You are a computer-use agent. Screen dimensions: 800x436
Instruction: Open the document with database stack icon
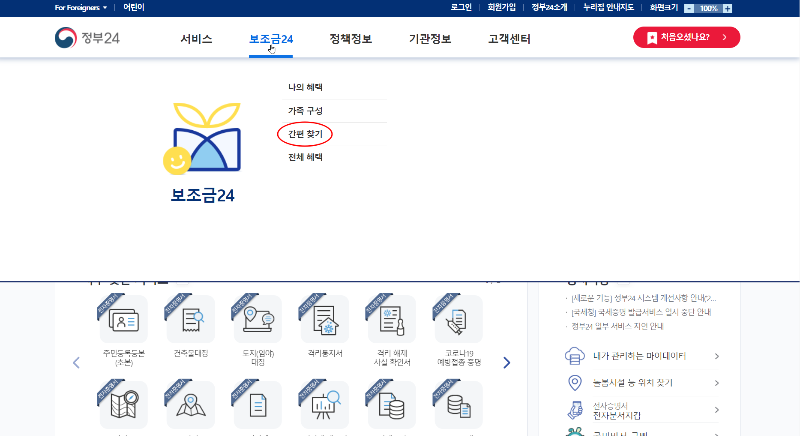(392, 404)
